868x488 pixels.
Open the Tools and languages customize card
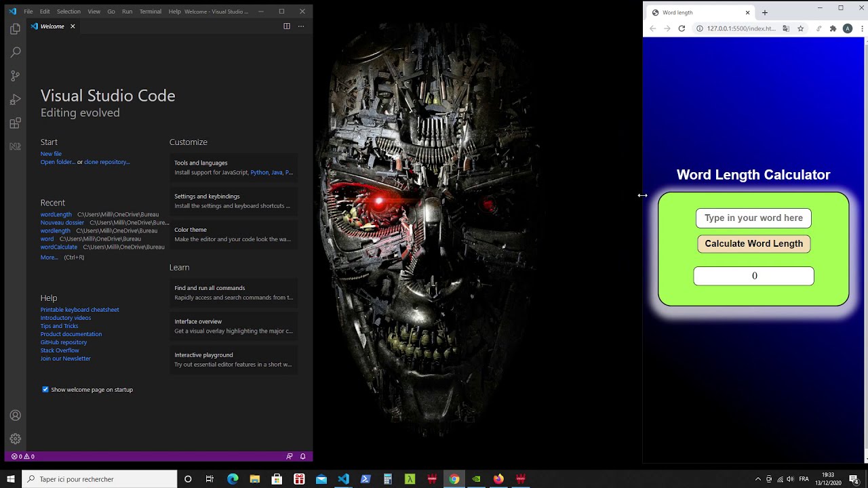(233, 167)
